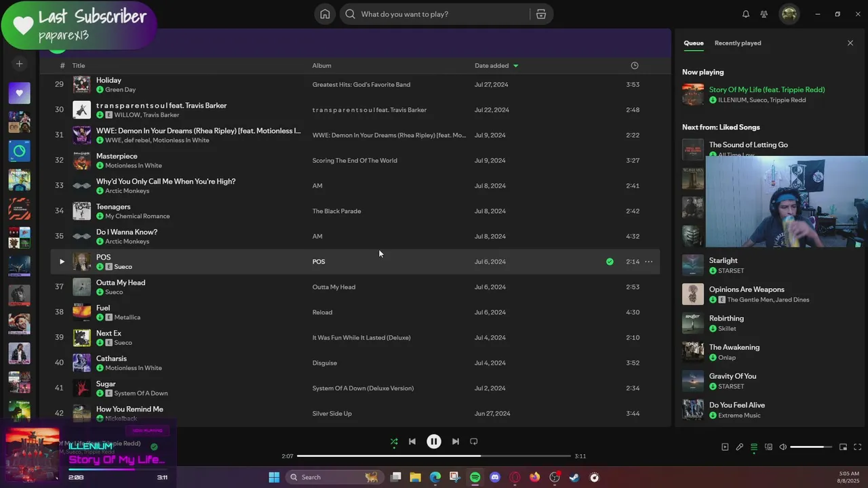Image resolution: width=868 pixels, height=488 pixels.
Task: Open Story Of My Life now playing title
Action: pos(767,89)
